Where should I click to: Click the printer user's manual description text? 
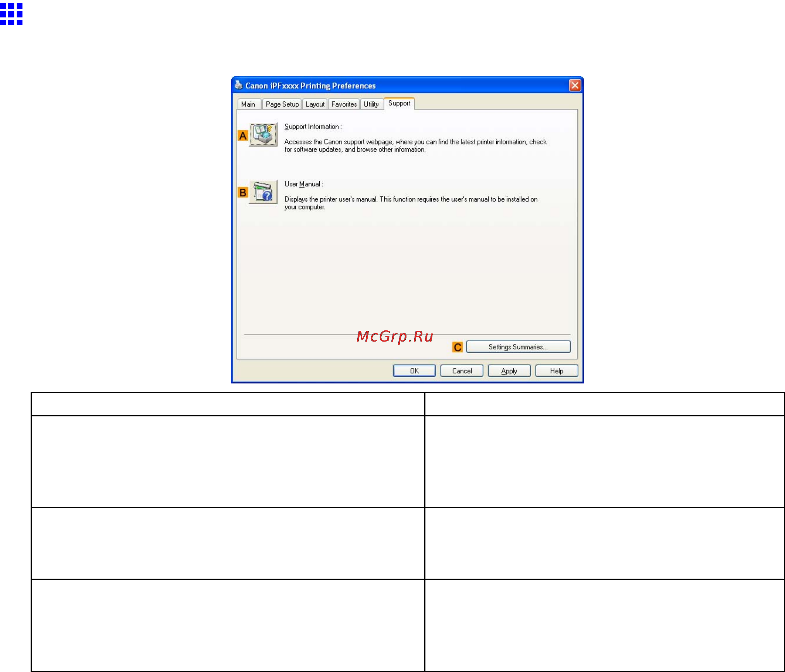click(x=411, y=203)
